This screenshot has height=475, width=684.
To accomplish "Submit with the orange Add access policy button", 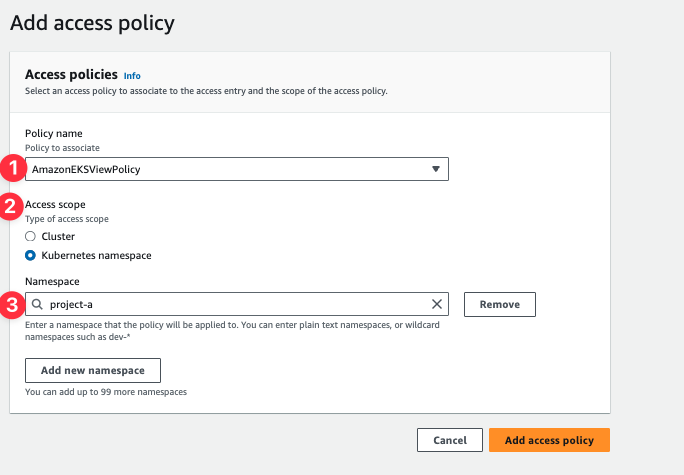I will pos(549,440).
